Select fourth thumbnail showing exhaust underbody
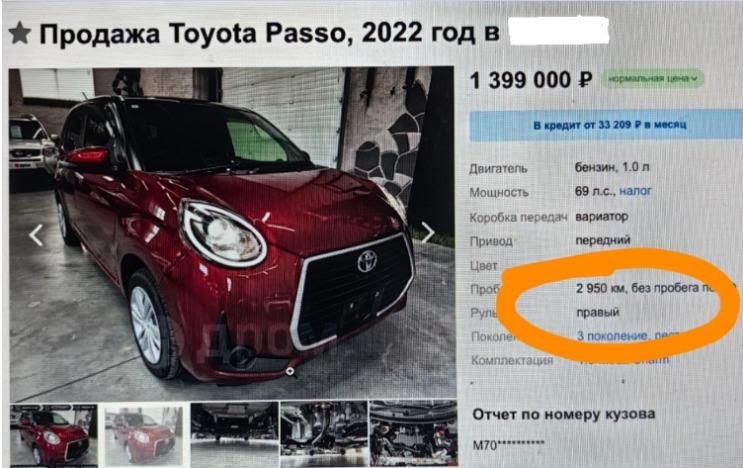743x468 pixels. (x=324, y=435)
